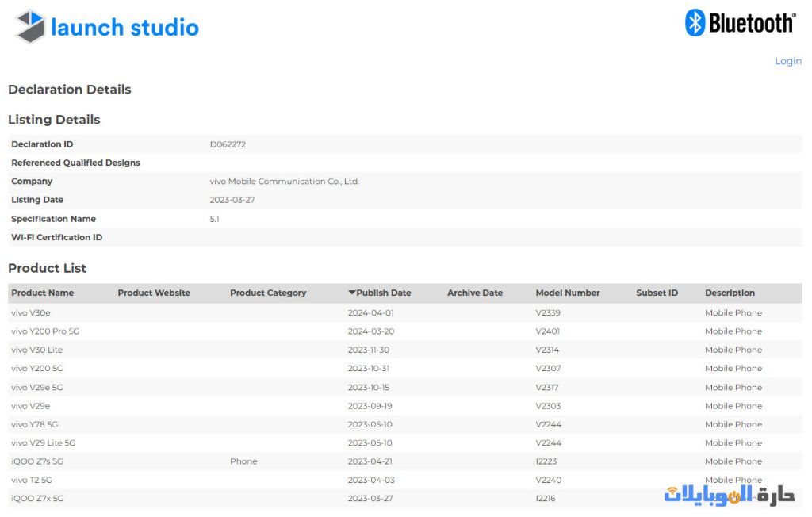Image resolution: width=812 pixels, height=517 pixels.
Task: Click the vivo V29 Lite 5G entry
Action: pos(43,442)
